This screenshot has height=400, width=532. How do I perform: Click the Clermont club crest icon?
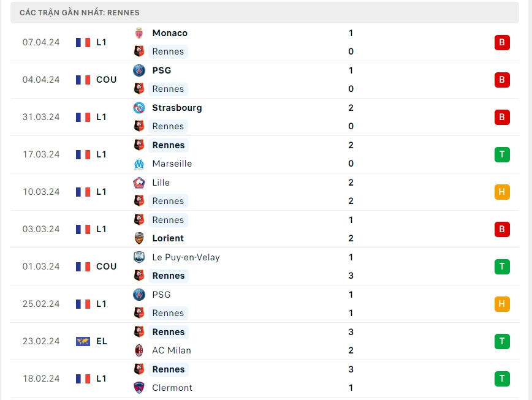[139, 388]
